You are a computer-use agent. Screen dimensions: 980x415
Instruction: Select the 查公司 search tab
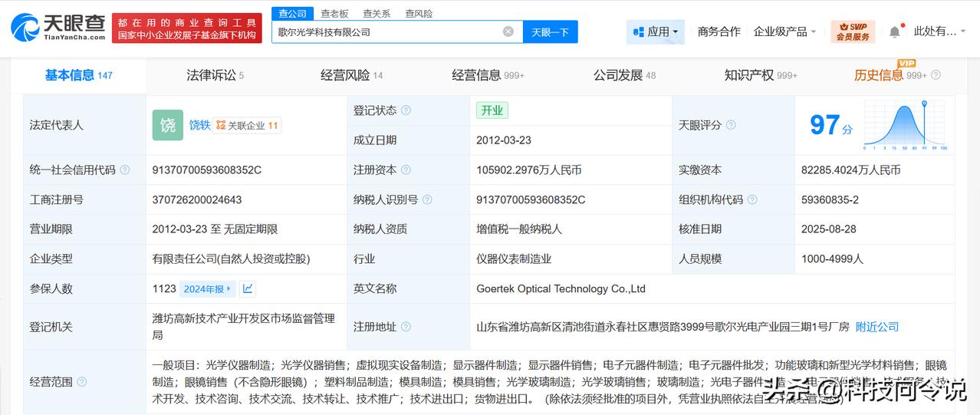pos(292,13)
